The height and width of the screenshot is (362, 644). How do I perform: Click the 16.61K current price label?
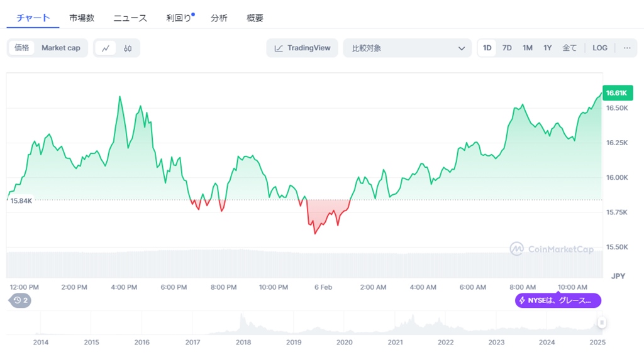pos(618,92)
